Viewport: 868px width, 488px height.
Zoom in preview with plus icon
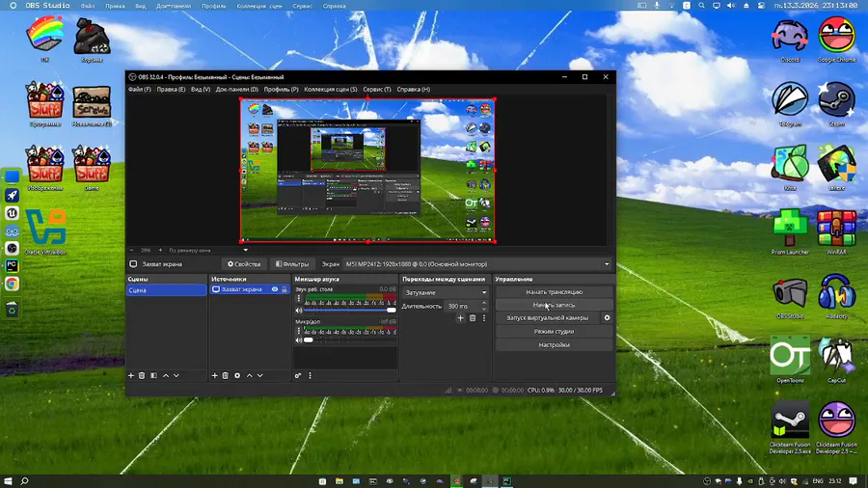click(160, 250)
